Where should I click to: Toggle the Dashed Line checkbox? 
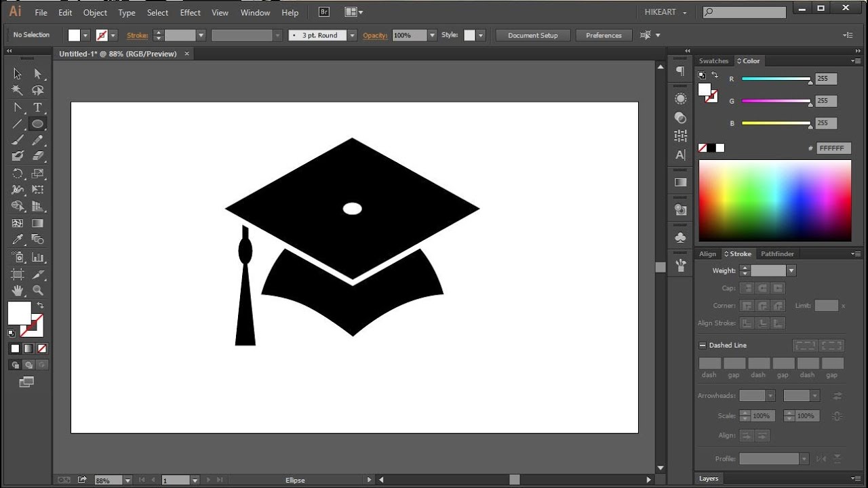(703, 345)
